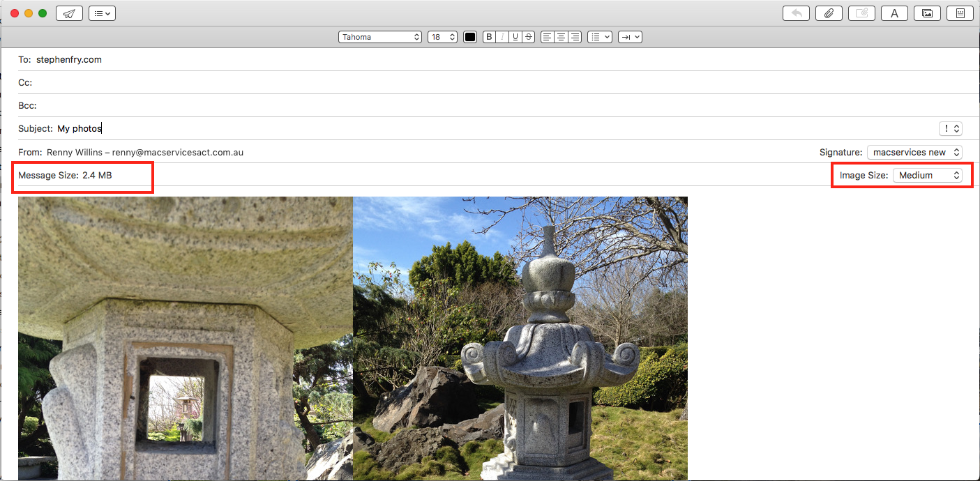Click into the Cc field
The height and width of the screenshot is (481, 980).
(488, 82)
